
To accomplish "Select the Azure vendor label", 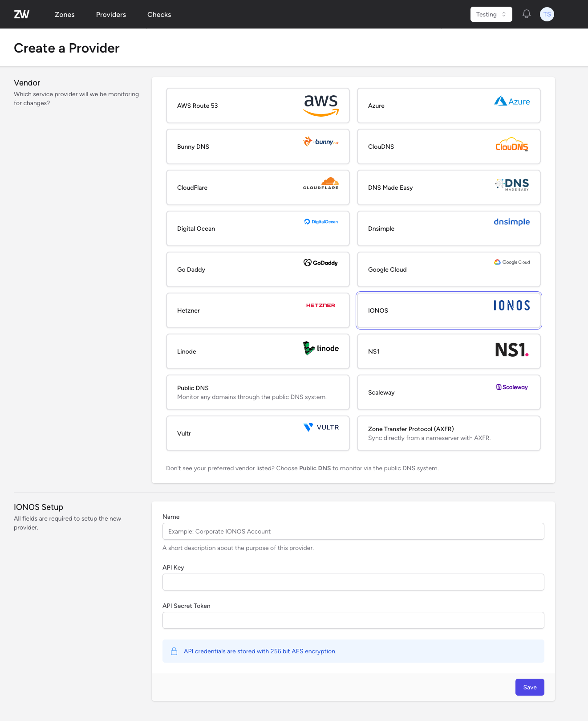I will pyautogui.click(x=376, y=106).
